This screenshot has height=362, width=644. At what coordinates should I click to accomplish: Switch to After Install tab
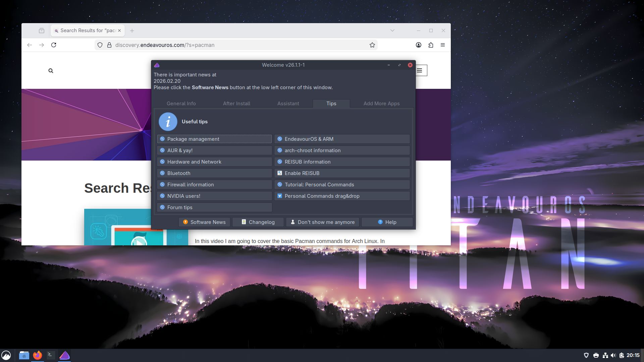236,104
